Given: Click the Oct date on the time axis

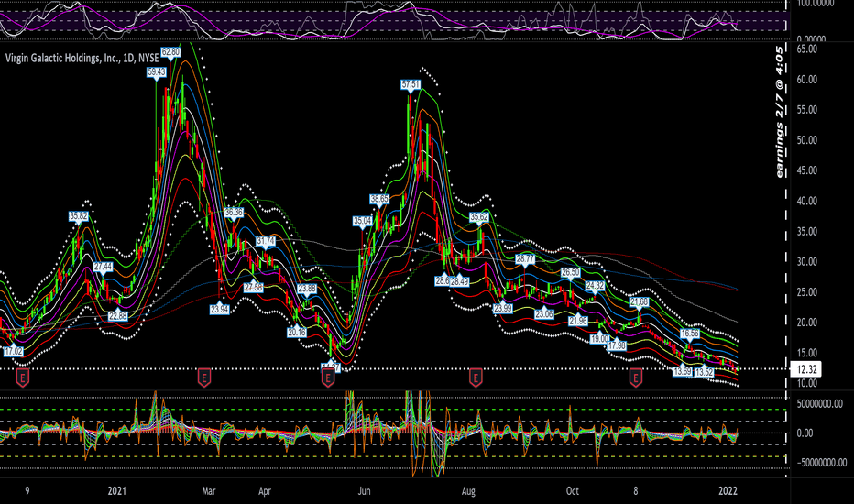Looking at the screenshot, I should [573, 491].
